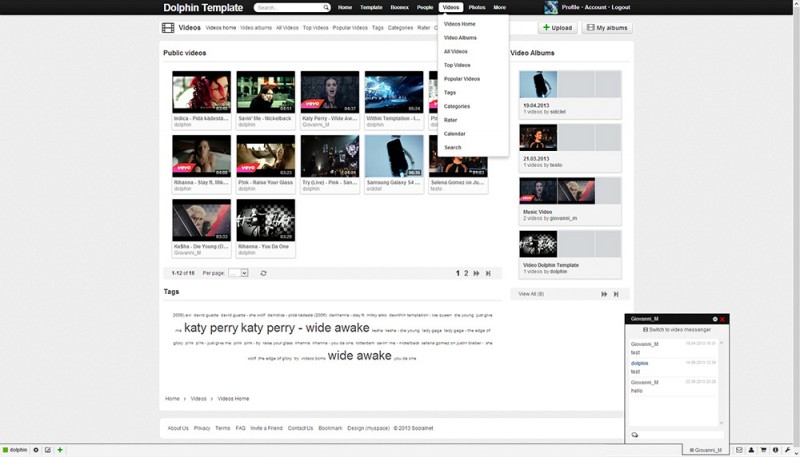Select Top Videos in Videos dropdown menu
The width and height of the screenshot is (800, 457).
pyautogui.click(x=457, y=65)
